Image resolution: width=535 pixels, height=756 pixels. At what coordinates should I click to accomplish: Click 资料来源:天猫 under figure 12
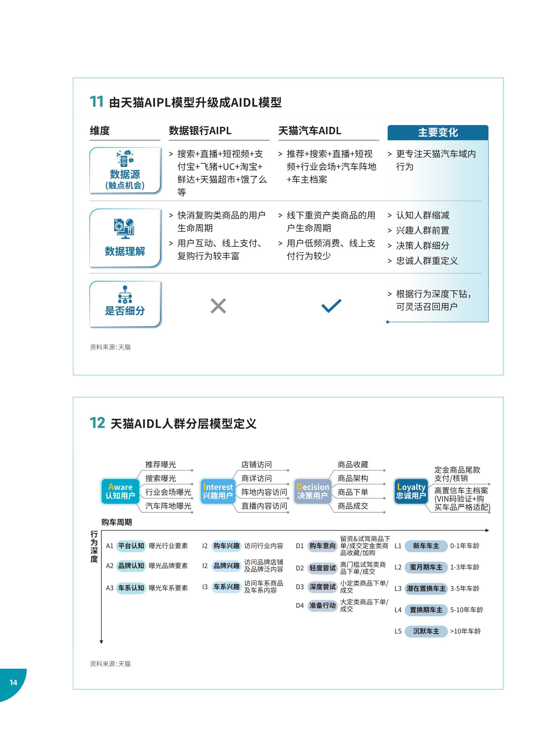pos(110,664)
